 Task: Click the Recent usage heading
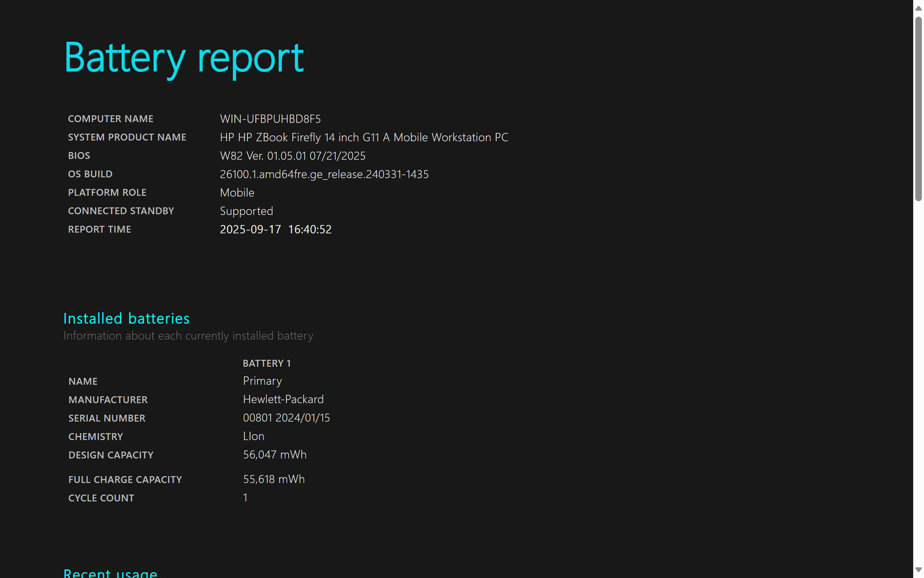(x=110, y=573)
